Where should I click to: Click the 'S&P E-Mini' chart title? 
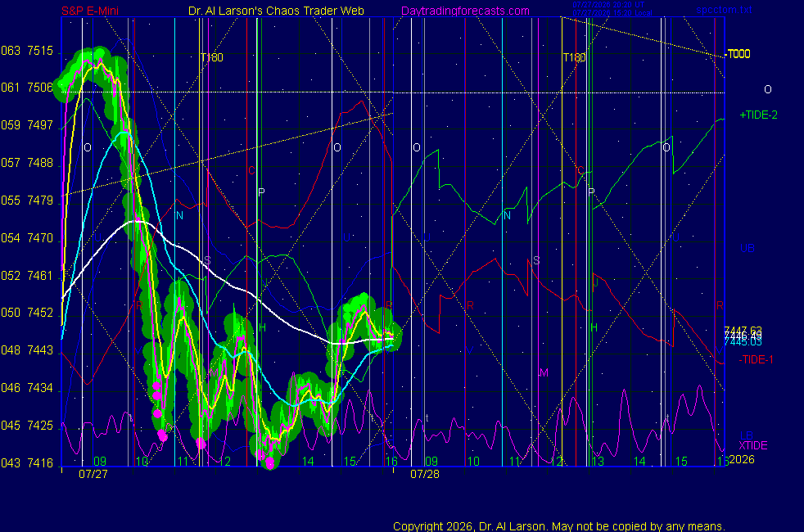(x=90, y=11)
